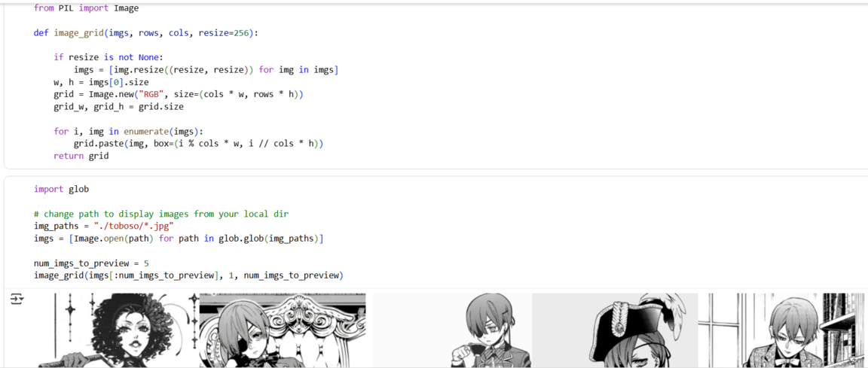Click the num_imgs_to_preview = 5 line
868x368 pixels.
pos(91,263)
